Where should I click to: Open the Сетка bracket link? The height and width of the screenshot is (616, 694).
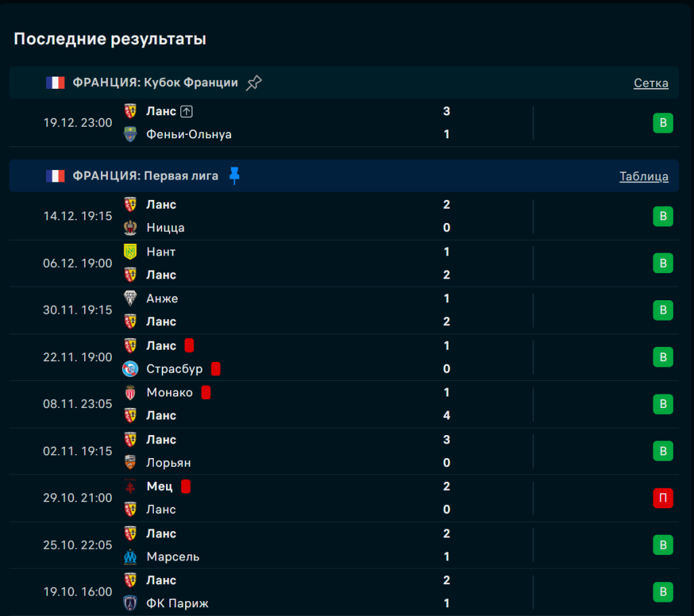[651, 83]
